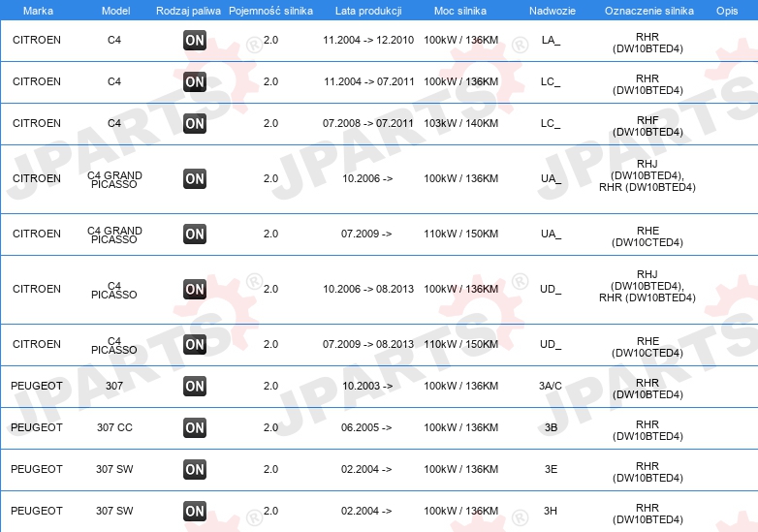758x532 pixels.
Task: Sort by Rodzaj paliwa column header
Action: pos(188,11)
